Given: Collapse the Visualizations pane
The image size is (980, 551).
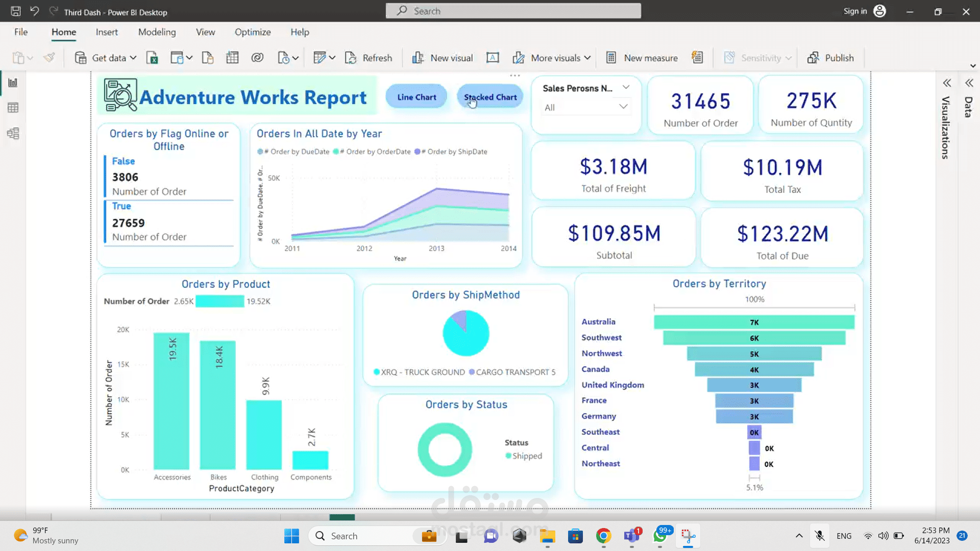Looking at the screenshot, I should 947,83.
